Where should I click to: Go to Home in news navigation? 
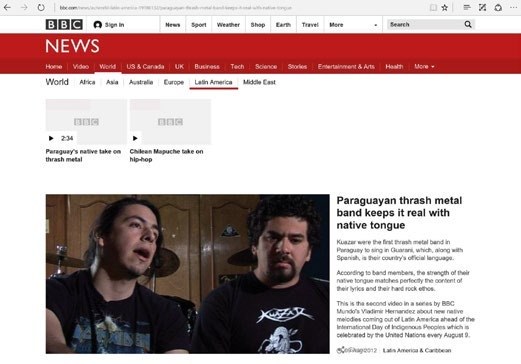pyautogui.click(x=54, y=67)
